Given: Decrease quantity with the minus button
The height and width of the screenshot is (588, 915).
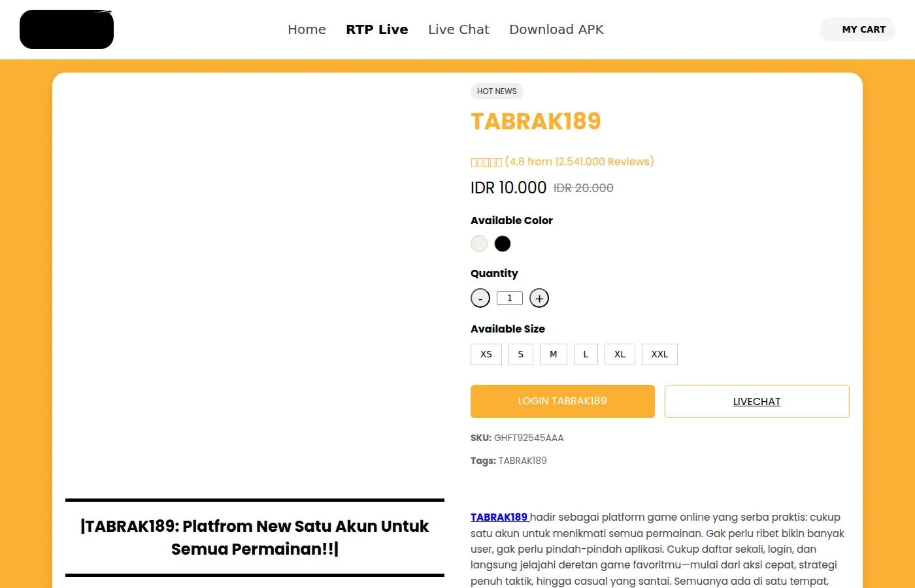Looking at the screenshot, I should point(480,298).
